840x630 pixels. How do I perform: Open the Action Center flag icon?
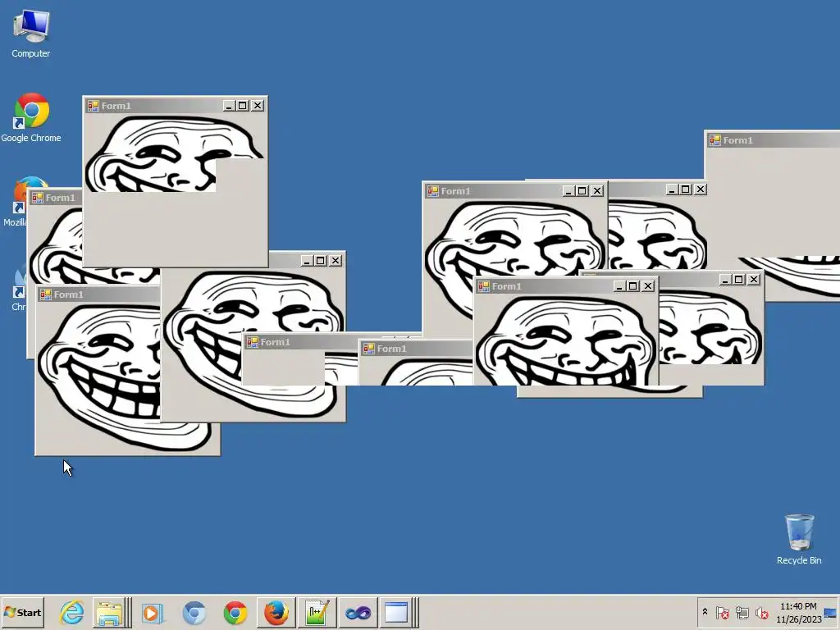click(x=722, y=612)
